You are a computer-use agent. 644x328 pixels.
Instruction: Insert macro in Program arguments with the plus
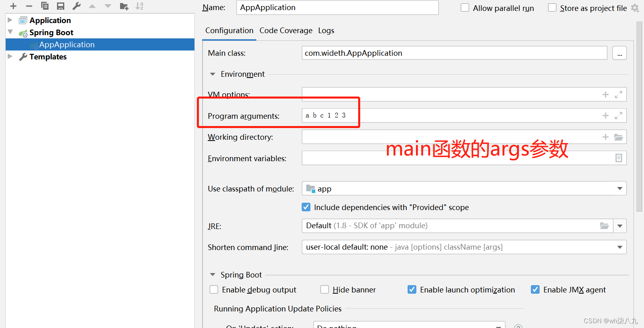(606, 116)
